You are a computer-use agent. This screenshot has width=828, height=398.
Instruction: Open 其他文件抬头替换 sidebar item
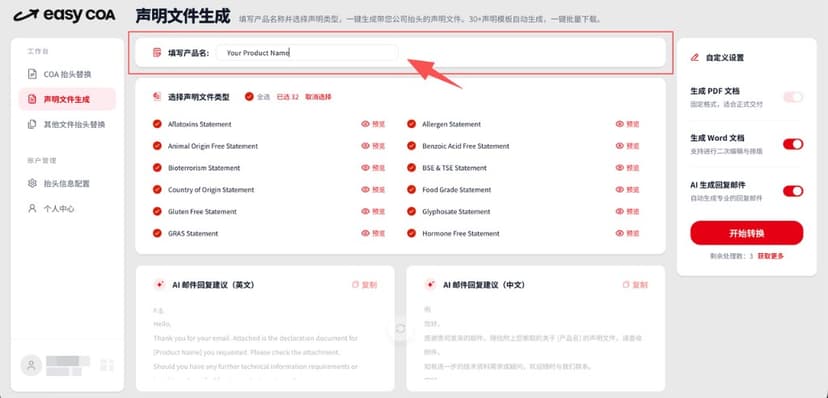(x=67, y=125)
